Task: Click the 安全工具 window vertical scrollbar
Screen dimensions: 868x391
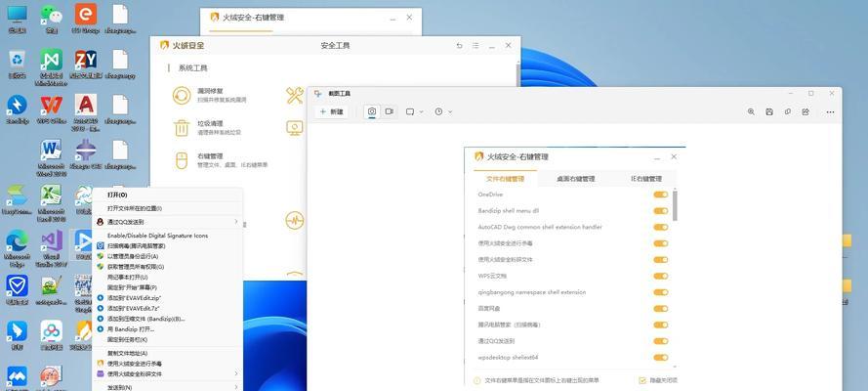Action: click(x=518, y=74)
